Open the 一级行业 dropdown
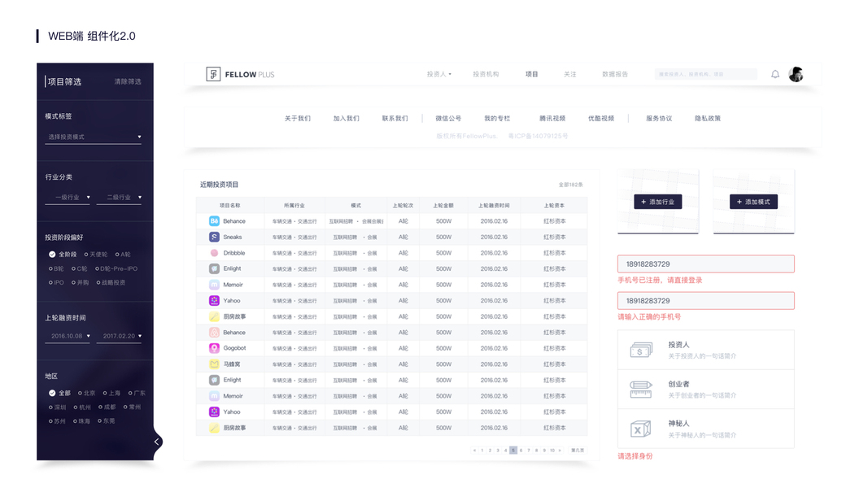The width and height of the screenshot is (868, 488). pos(68,198)
